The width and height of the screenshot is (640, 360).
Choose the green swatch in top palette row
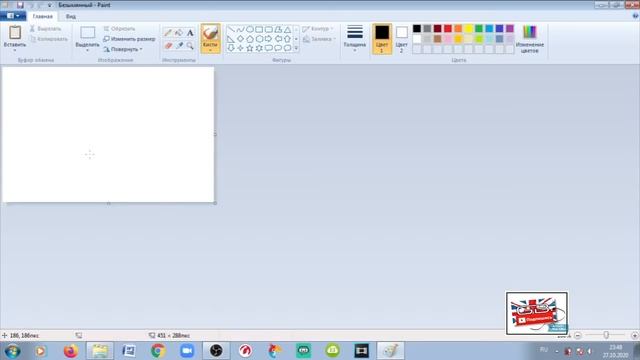(x=479, y=28)
